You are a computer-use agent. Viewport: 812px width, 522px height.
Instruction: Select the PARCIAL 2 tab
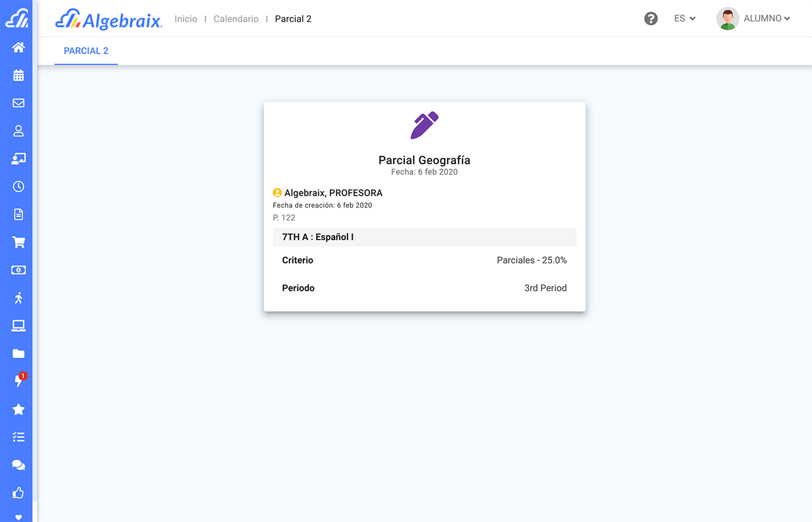[86, 51]
